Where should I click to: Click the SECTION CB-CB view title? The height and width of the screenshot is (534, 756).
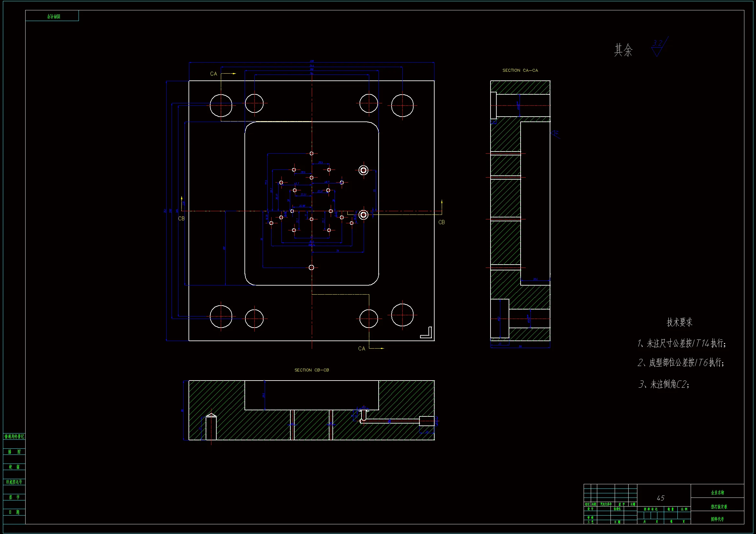311,370
